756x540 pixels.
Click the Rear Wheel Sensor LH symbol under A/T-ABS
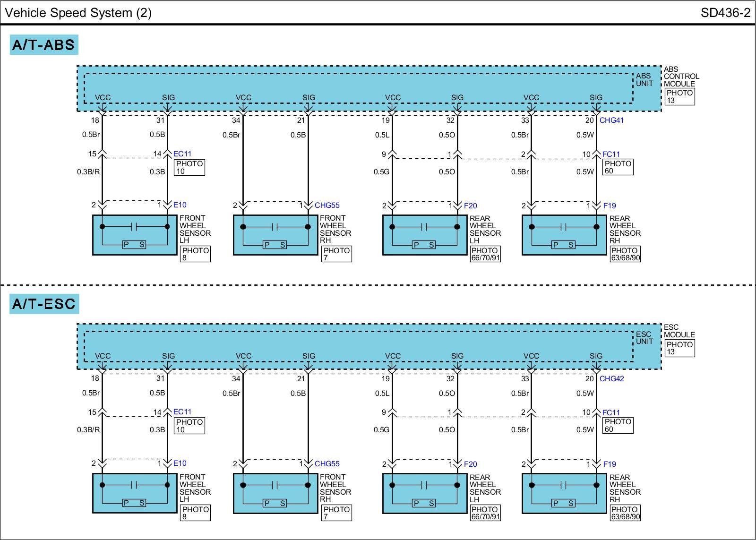pos(424,235)
